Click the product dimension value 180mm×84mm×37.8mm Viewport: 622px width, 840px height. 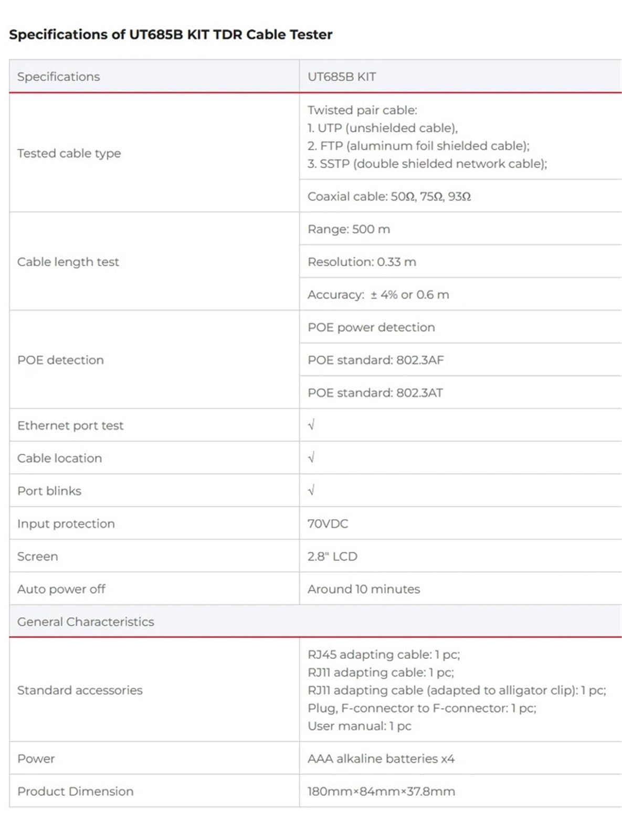pos(381,791)
